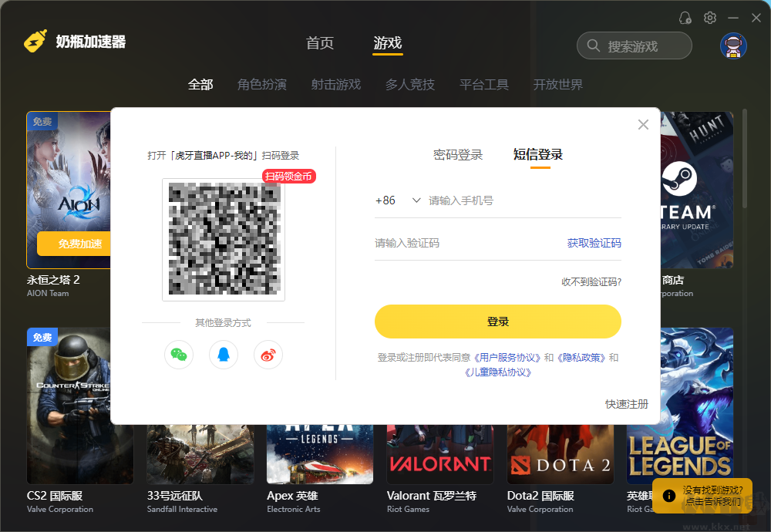Image resolution: width=771 pixels, height=532 pixels.
Task: Log in with the Weibo icon
Action: coord(268,355)
